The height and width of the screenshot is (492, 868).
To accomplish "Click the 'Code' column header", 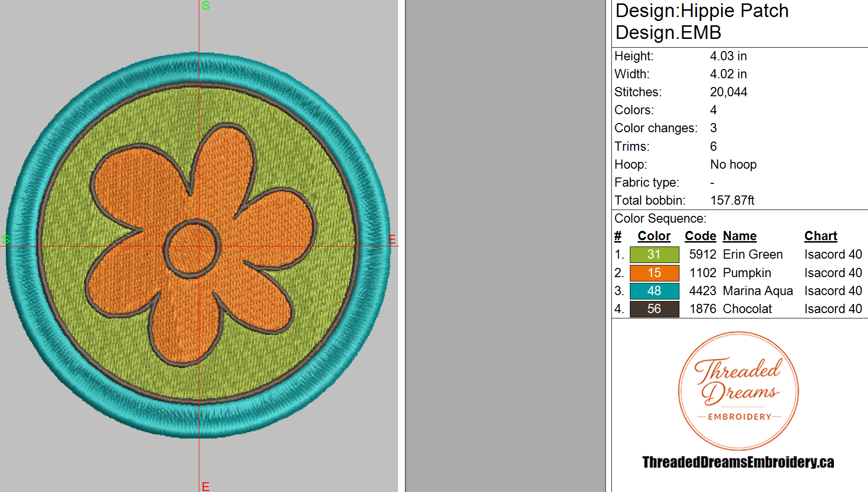I will click(700, 236).
